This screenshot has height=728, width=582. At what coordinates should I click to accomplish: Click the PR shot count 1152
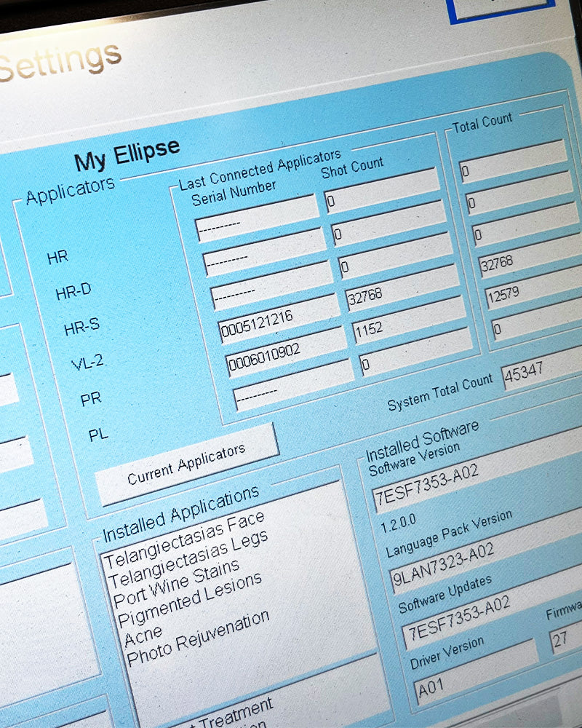[409, 320]
